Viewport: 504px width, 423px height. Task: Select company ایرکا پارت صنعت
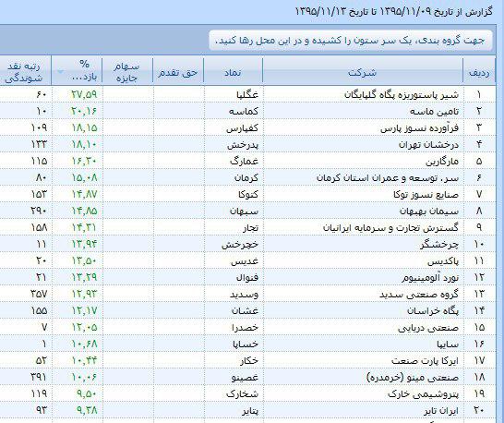click(426, 360)
